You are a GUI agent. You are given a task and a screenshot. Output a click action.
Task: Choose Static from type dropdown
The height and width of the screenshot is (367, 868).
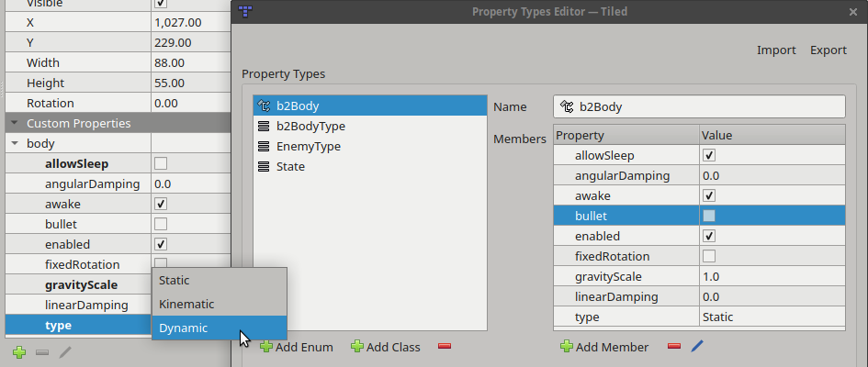click(x=220, y=280)
